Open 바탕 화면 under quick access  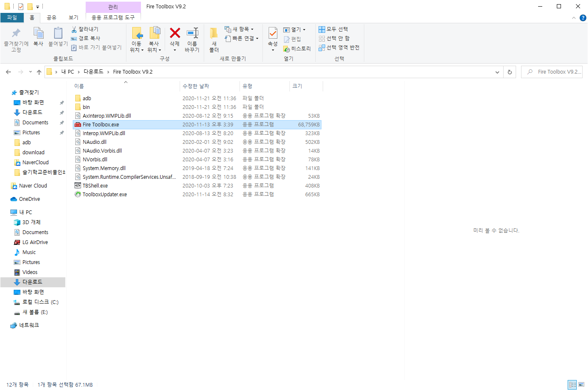[x=33, y=103]
